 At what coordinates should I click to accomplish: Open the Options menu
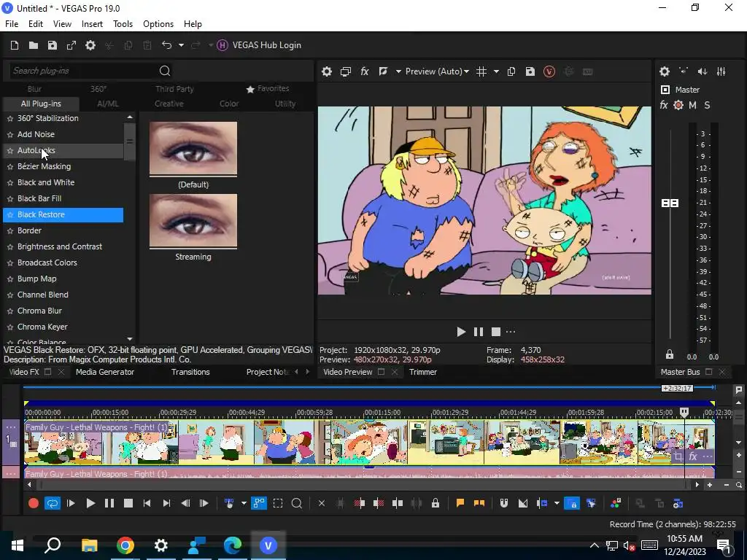point(158,24)
